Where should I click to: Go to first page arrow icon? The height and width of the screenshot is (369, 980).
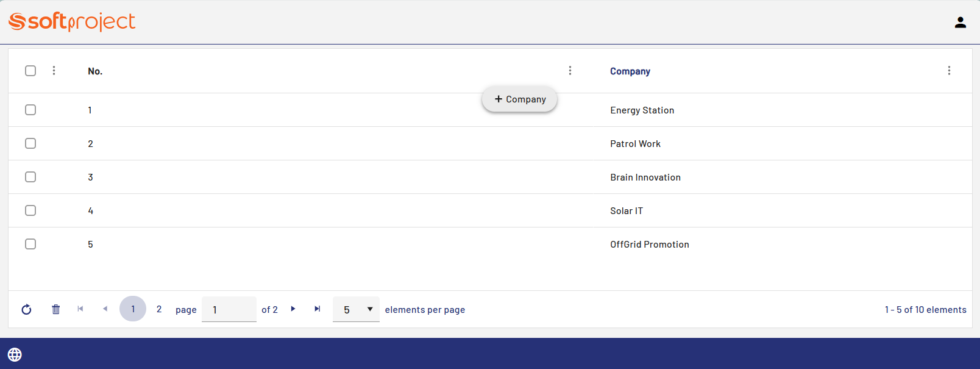(x=80, y=309)
